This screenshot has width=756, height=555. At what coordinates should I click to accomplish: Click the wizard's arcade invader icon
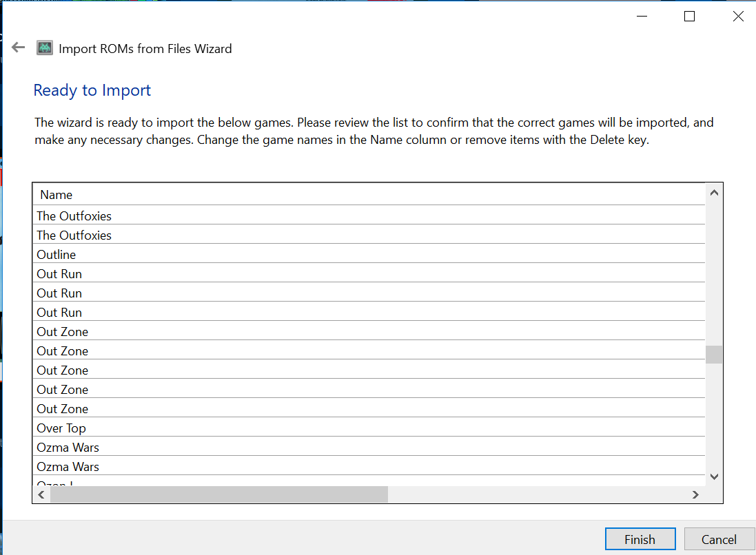click(x=45, y=48)
